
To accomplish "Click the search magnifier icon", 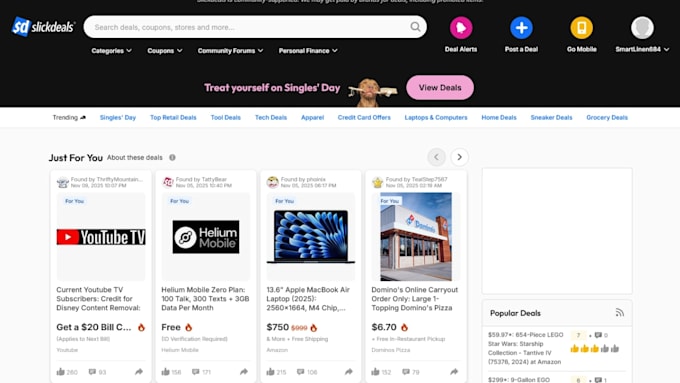I will [x=415, y=27].
